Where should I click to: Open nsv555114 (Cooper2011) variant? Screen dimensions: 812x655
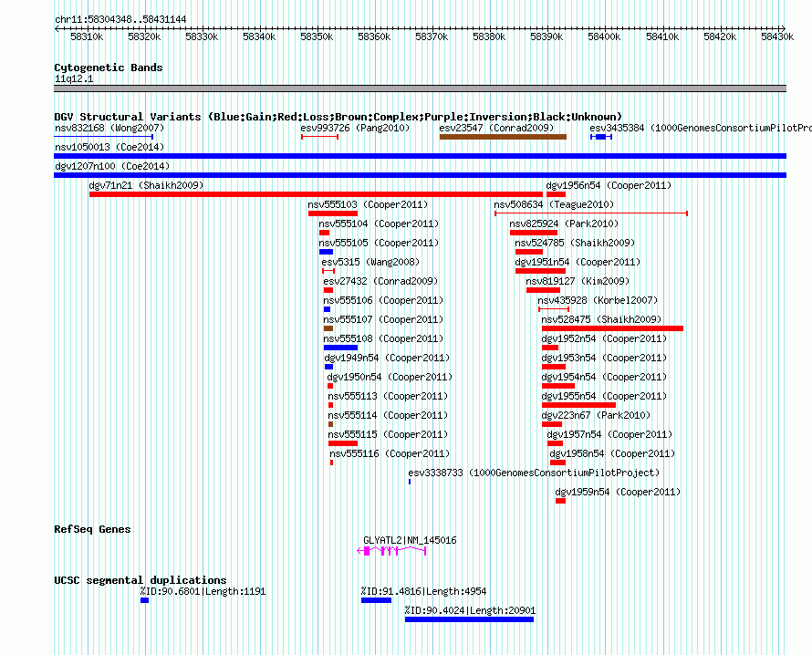click(330, 424)
